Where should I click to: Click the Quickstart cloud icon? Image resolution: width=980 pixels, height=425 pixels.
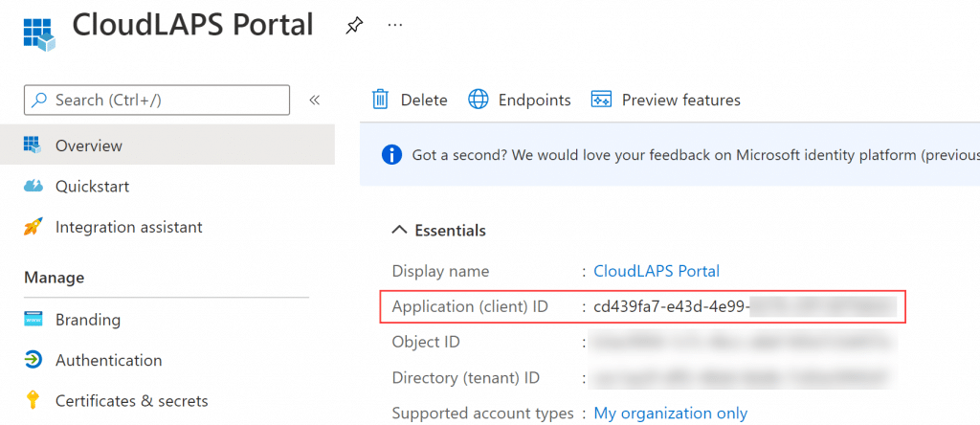(x=33, y=187)
